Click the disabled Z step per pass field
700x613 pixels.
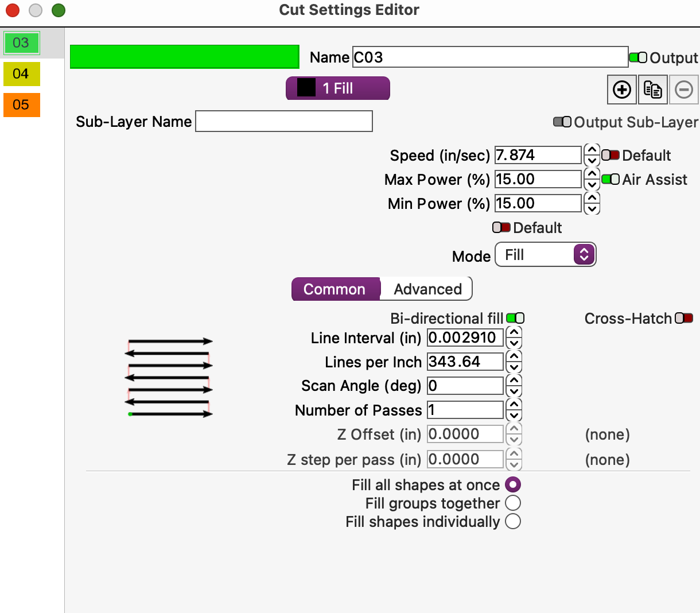point(465,459)
